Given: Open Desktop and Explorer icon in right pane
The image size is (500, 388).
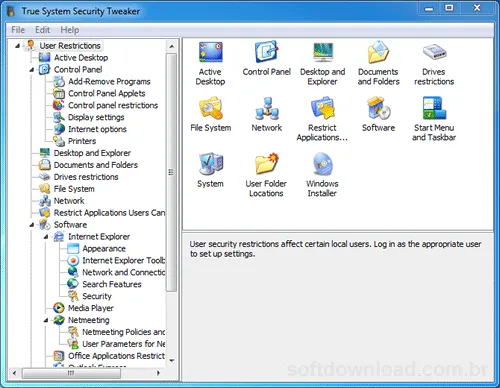Looking at the screenshot, I should pyautogui.click(x=322, y=52).
